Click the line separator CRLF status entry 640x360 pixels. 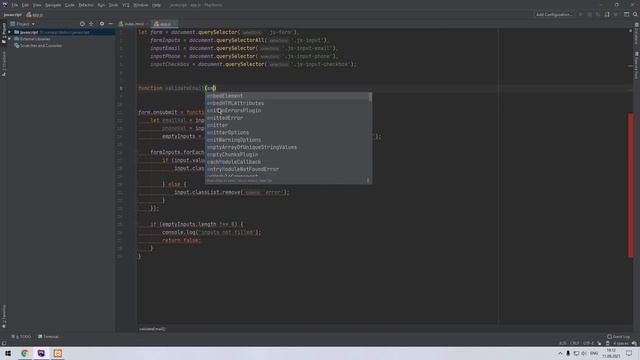(x=574, y=343)
